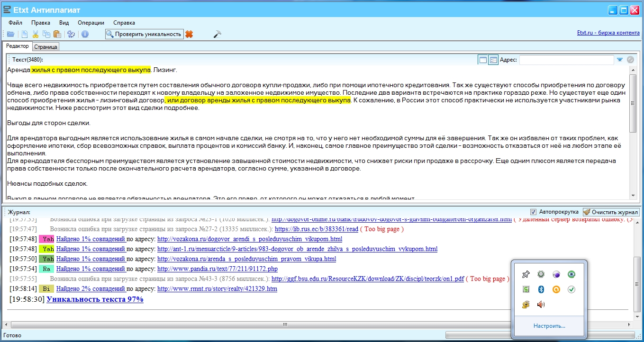The height and width of the screenshot is (342, 644).
Task: Show program info with the blue info icon
Action: [x=85, y=34]
